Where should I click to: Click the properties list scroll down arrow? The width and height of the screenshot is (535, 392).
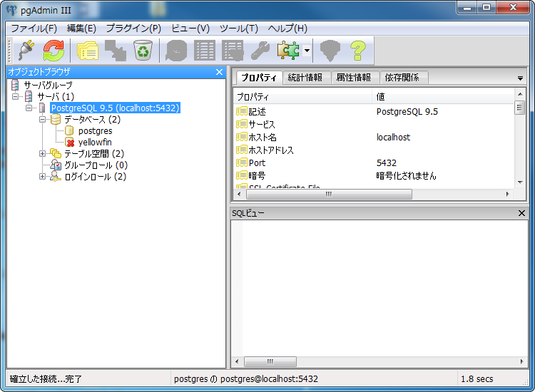[x=520, y=182]
